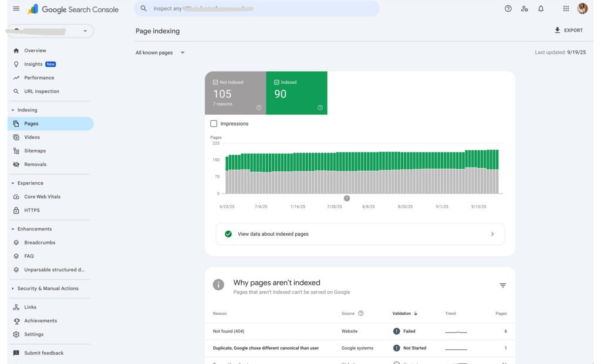Toggle the Impressions checkbox
This screenshot has width=601, height=364.
[x=214, y=124]
